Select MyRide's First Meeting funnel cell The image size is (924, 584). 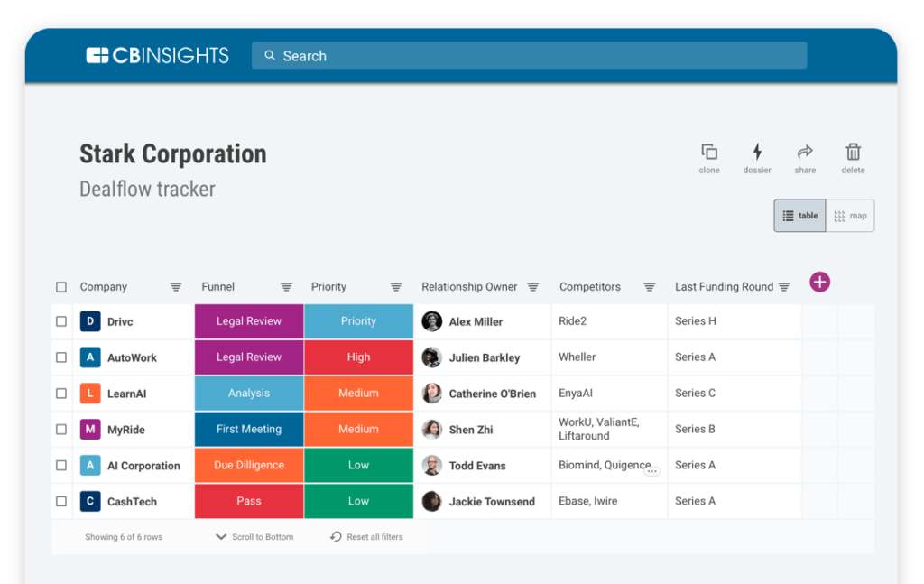(x=249, y=429)
